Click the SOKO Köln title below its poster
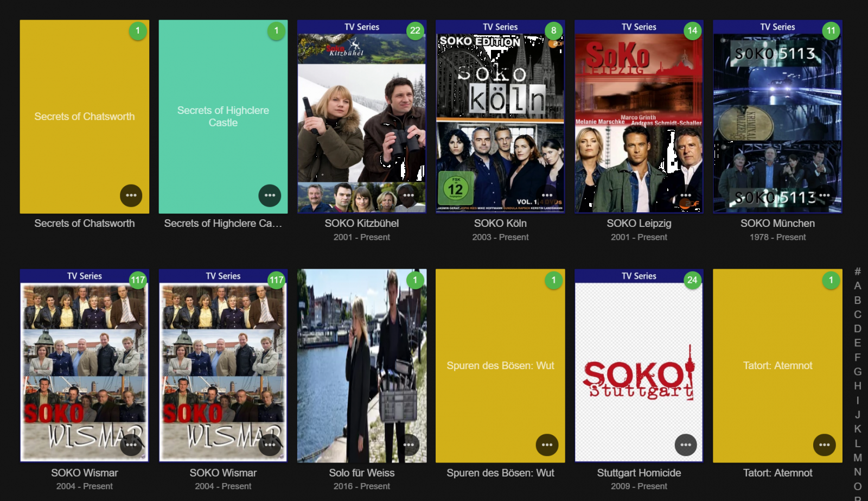Screen dimensions: 868x501 (x=500, y=223)
